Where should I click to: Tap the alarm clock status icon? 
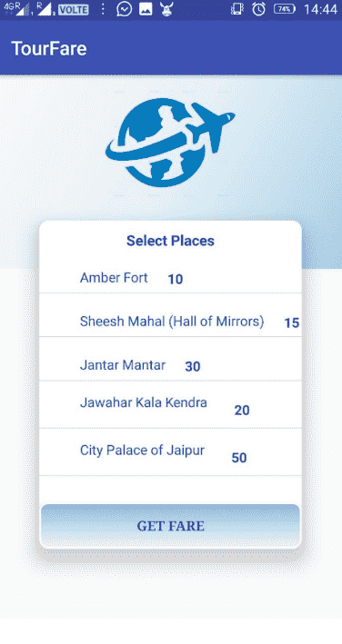[x=258, y=8]
